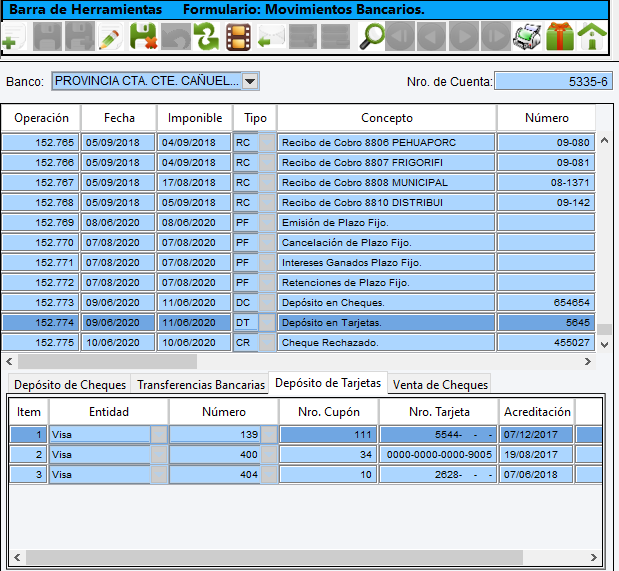Switch to Venta de Cheques tab
Screen dimensions: 619x571
(x=440, y=384)
